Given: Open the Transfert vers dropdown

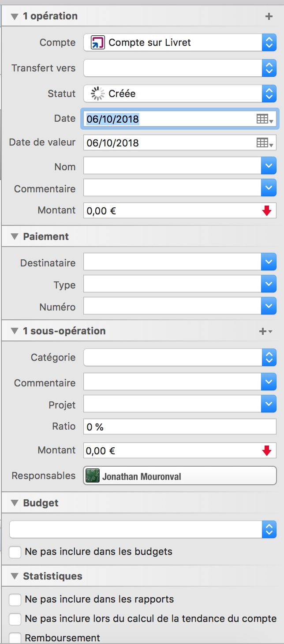Looking at the screenshot, I should click(x=269, y=68).
